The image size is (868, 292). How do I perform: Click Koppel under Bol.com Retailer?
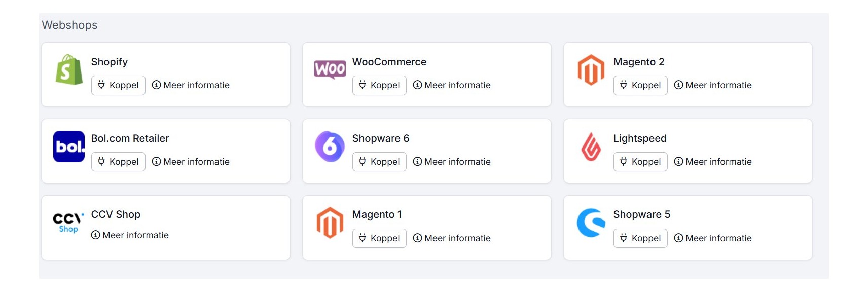[x=118, y=162]
